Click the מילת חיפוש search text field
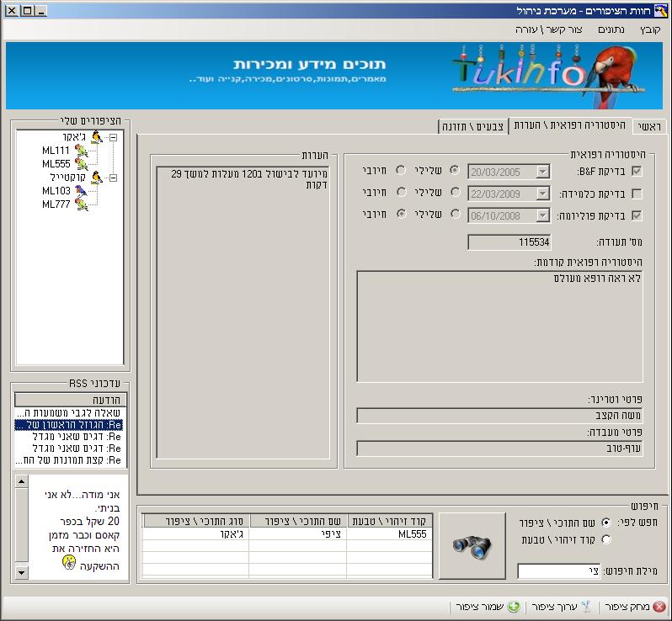This screenshot has height=621, width=672. click(x=558, y=571)
